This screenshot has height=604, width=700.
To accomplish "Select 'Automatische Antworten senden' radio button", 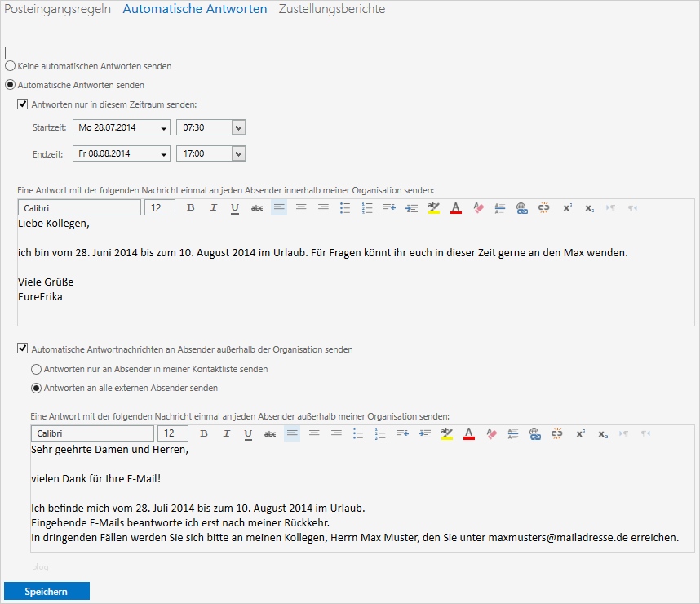I will tap(10, 85).
